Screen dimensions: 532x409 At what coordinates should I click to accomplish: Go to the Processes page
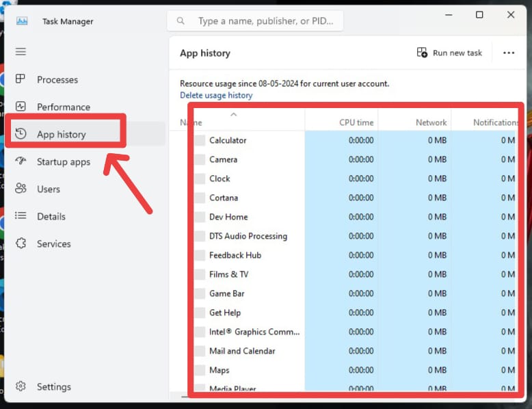(57, 79)
